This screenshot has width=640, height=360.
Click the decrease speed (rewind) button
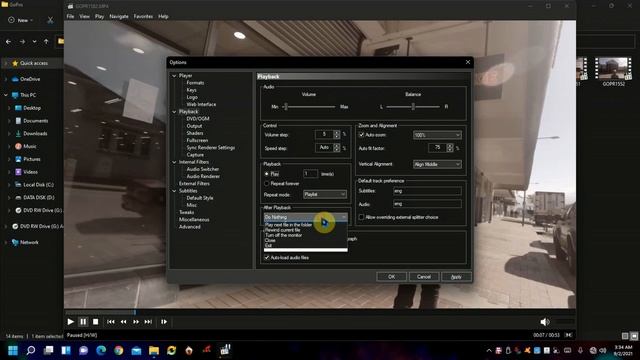tap(123, 322)
